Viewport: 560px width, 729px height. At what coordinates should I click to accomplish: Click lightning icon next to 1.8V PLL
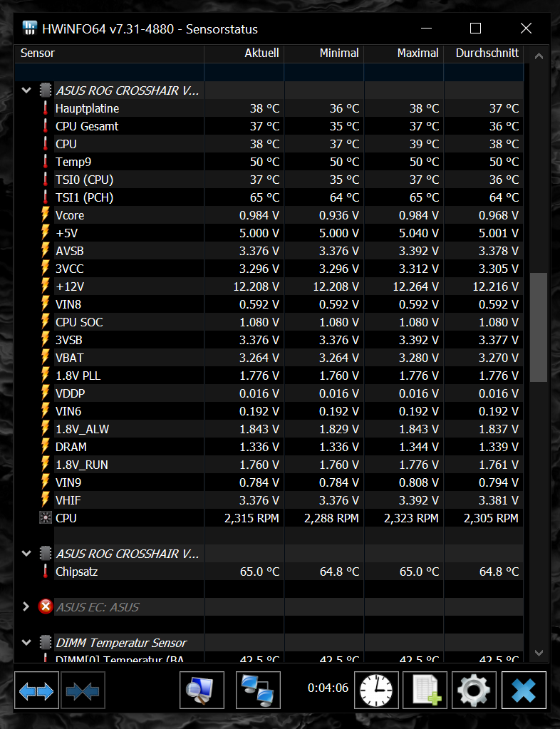tap(45, 376)
